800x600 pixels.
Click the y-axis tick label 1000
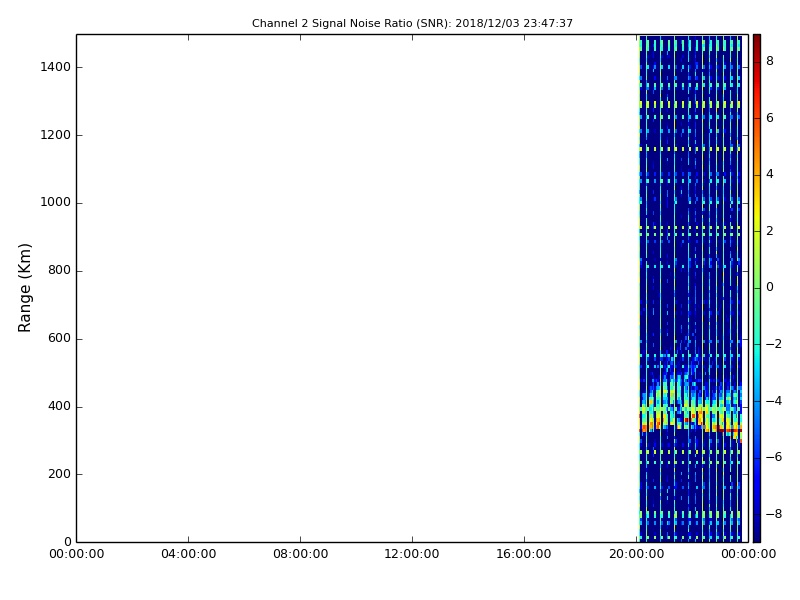pos(56,203)
